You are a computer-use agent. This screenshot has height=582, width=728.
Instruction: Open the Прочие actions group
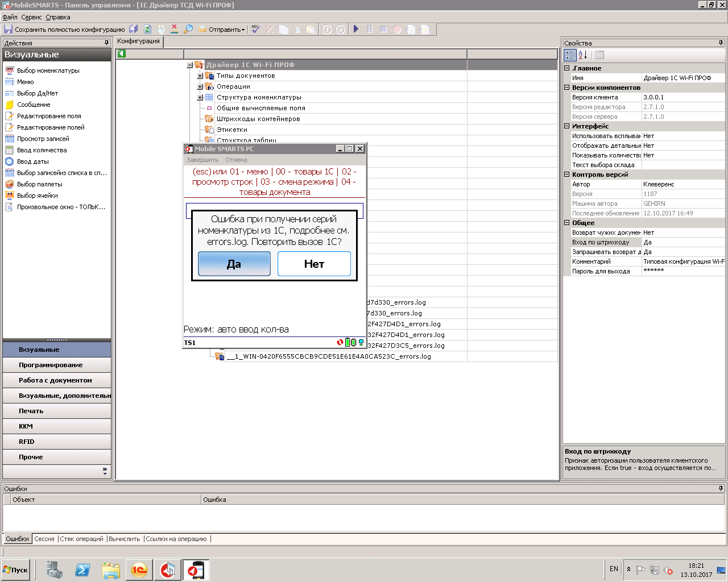click(57, 457)
